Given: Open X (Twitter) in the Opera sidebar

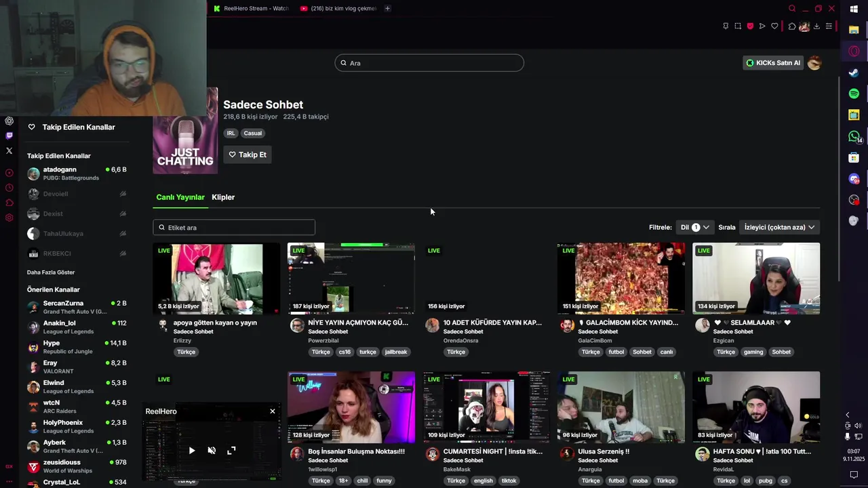Looking at the screenshot, I should click(9, 151).
